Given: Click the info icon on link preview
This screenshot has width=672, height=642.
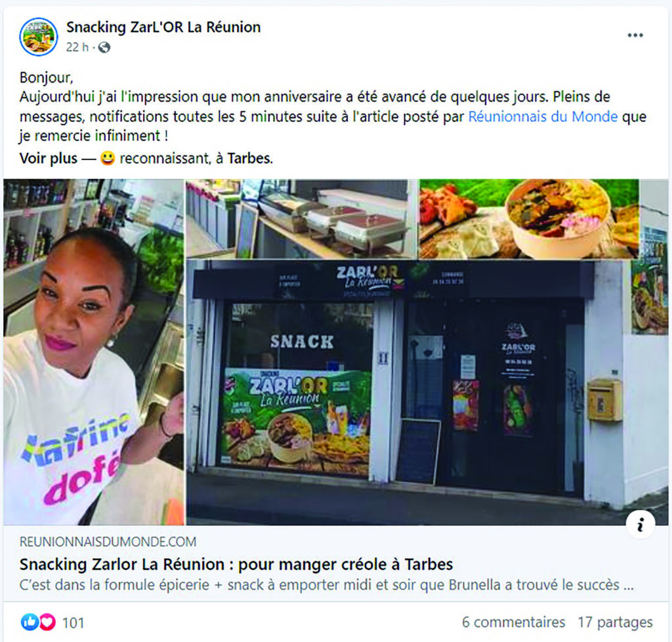Looking at the screenshot, I should click(x=640, y=524).
